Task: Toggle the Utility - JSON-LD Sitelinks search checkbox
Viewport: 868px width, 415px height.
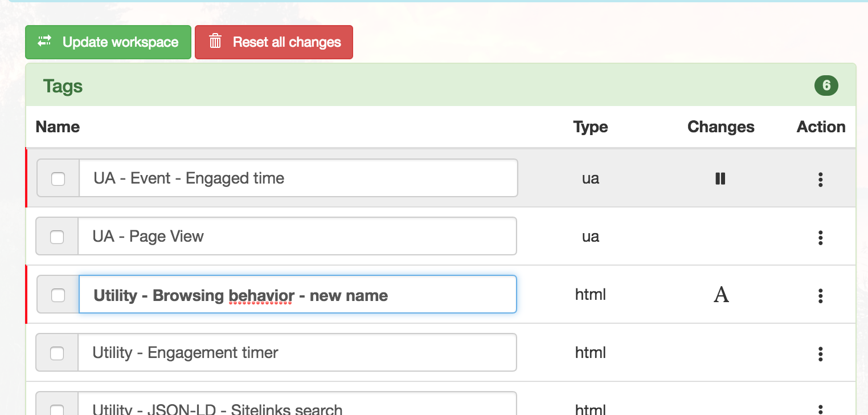Action: click(57, 410)
